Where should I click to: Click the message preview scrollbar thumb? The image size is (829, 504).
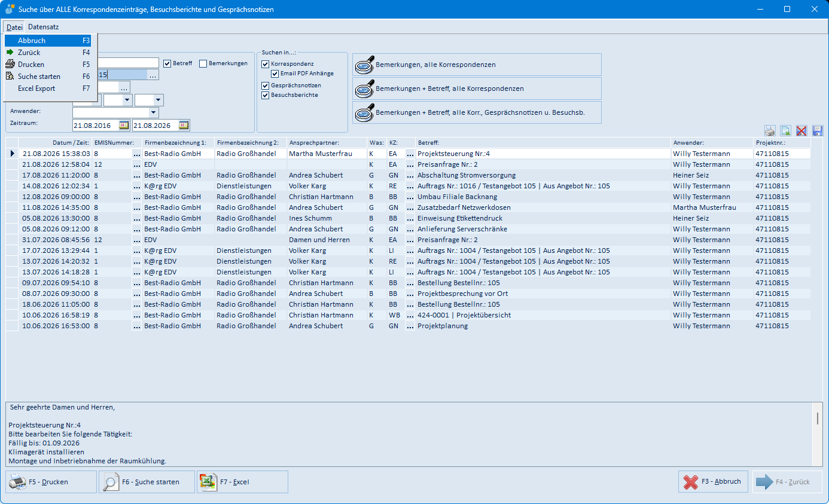click(818, 418)
